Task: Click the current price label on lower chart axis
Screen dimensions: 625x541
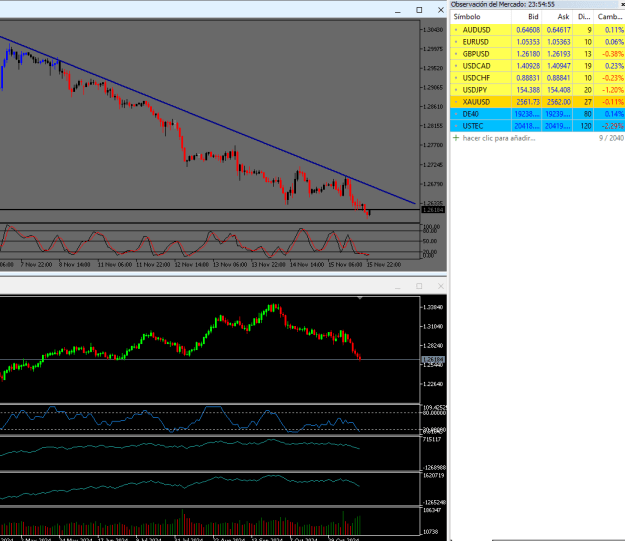Action: [x=433, y=360]
